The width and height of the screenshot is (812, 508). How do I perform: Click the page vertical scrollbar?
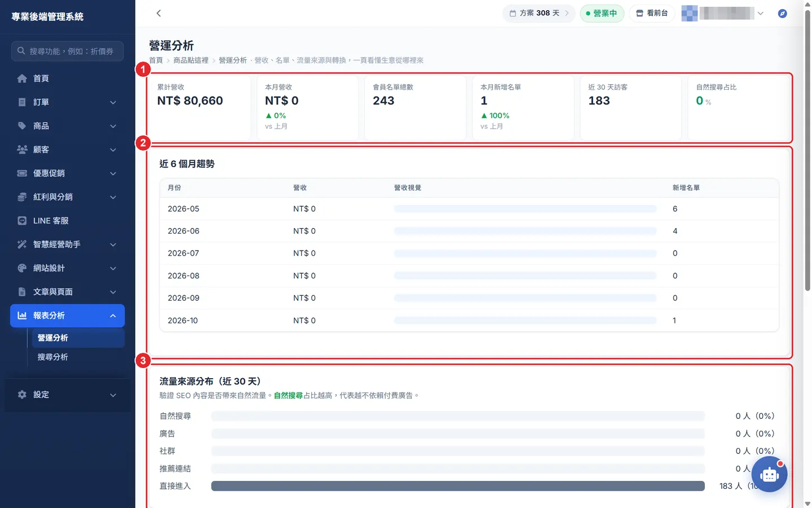point(807,151)
